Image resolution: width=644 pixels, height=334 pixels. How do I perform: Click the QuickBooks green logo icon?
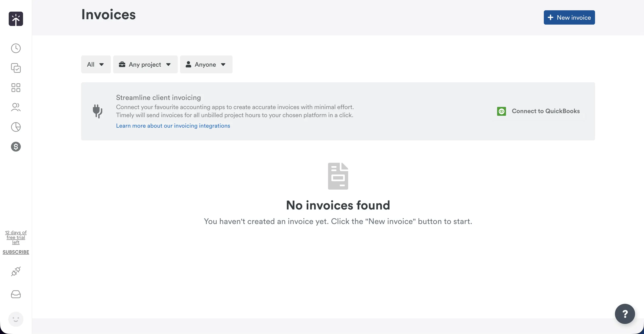click(x=501, y=111)
